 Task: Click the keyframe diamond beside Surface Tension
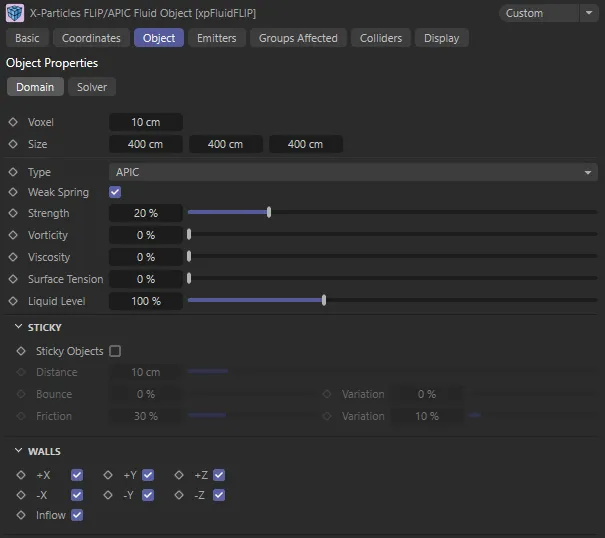click(x=13, y=279)
